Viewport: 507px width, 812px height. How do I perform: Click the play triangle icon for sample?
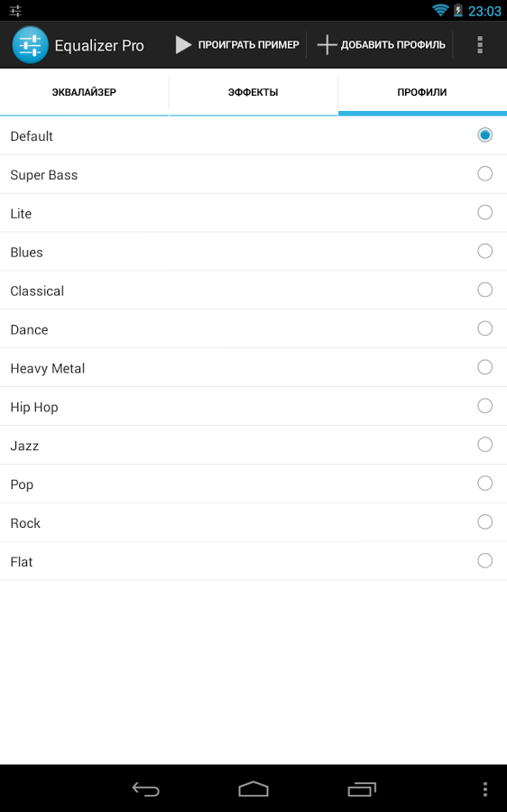[x=183, y=45]
